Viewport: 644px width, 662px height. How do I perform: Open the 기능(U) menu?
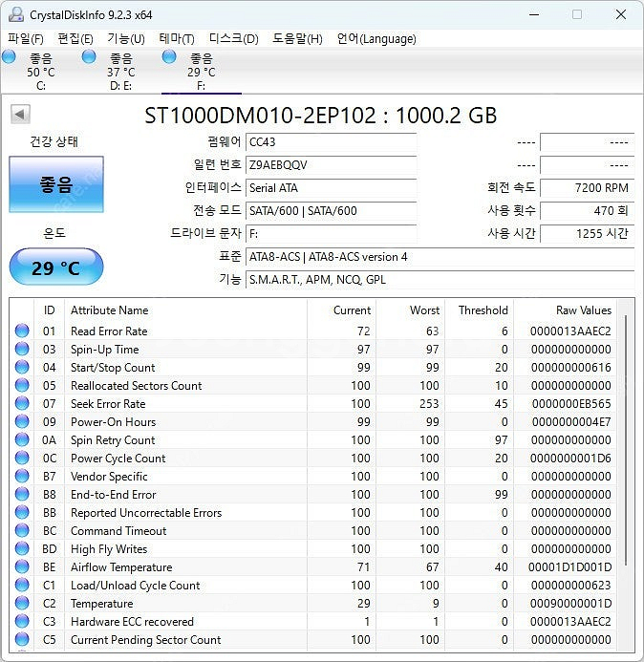coord(126,39)
